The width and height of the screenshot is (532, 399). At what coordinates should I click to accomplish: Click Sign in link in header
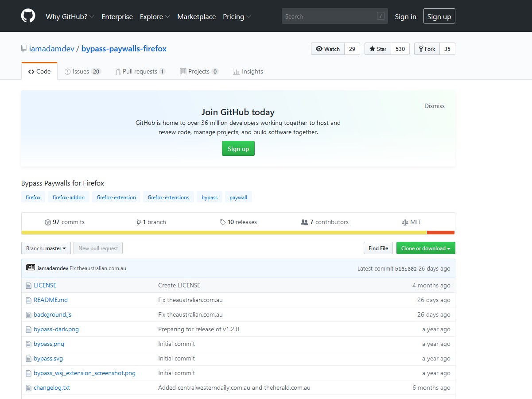405,16
